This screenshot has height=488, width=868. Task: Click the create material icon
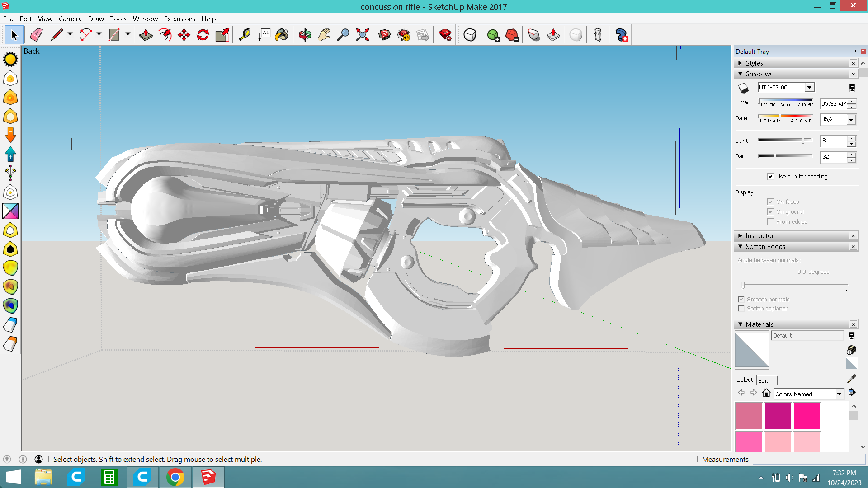(x=851, y=350)
